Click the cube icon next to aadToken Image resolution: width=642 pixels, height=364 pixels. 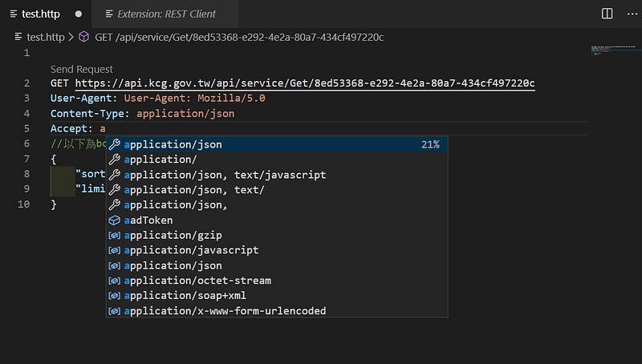click(114, 220)
